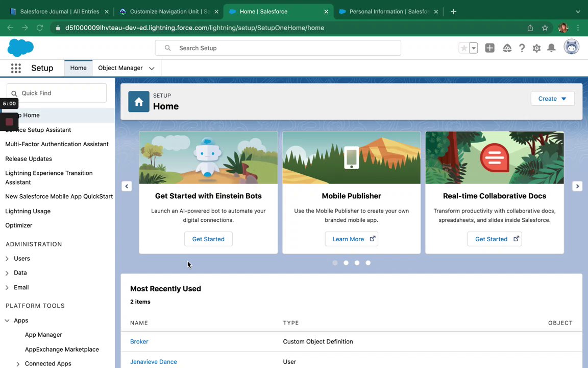Collapse the Apps tree node
The image size is (588, 368).
click(7, 320)
